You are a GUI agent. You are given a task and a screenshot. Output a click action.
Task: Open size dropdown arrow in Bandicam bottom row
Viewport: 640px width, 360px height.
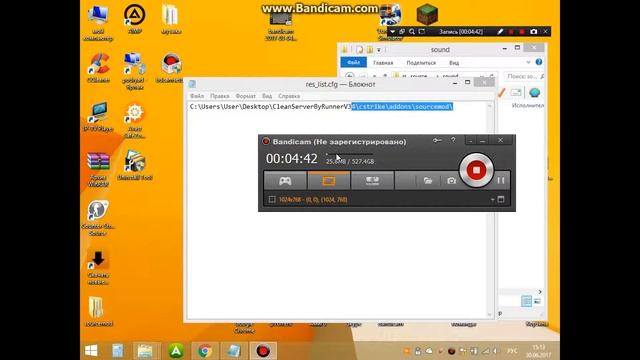[492, 200]
